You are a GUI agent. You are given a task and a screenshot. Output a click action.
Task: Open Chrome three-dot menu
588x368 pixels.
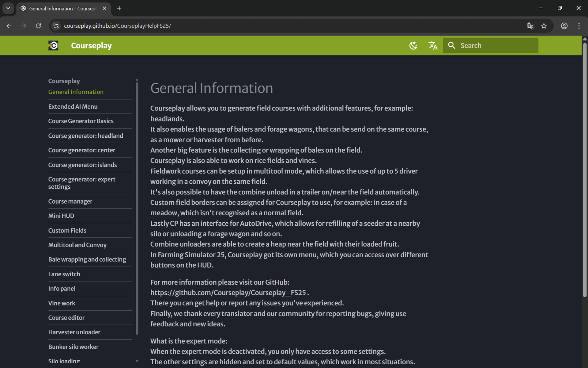click(579, 26)
